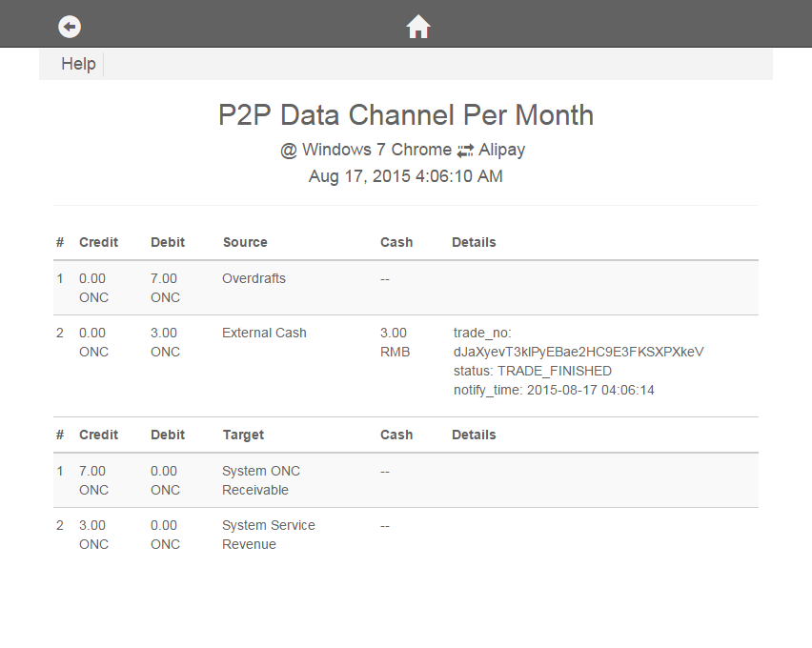Click the 7.00 ONC debit for Overdrafts
Screen dimensions: 812x648
(x=164, y=288)
